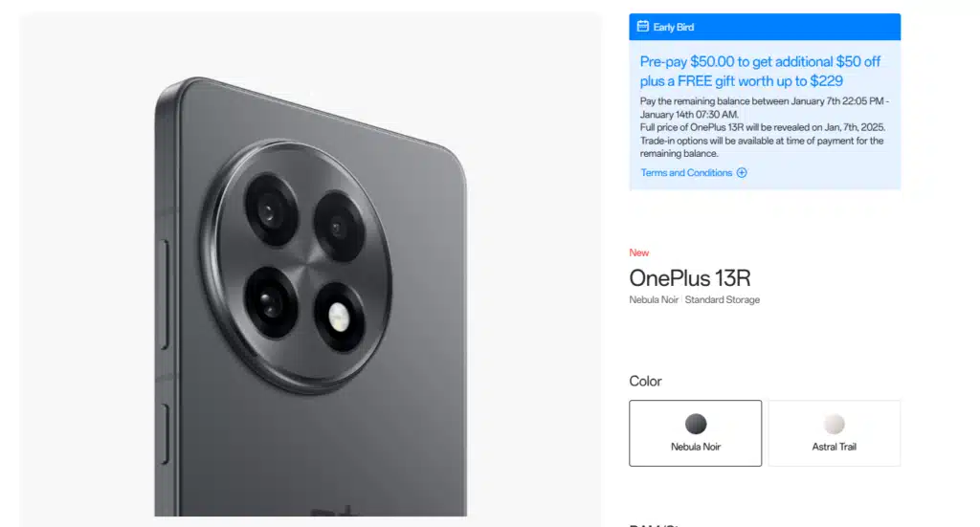Click the Early Bird banner label text

673,27
